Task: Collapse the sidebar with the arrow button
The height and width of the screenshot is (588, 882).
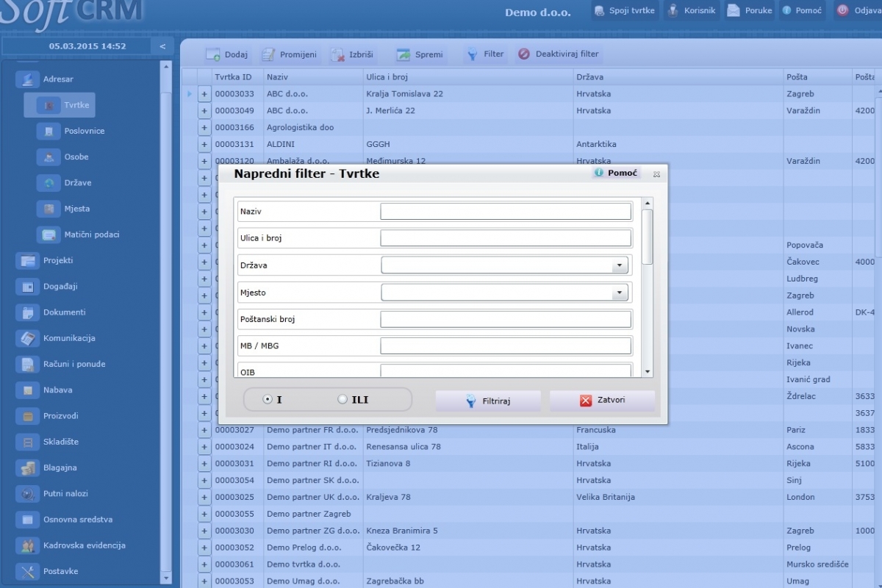Action: click(162, 46)
